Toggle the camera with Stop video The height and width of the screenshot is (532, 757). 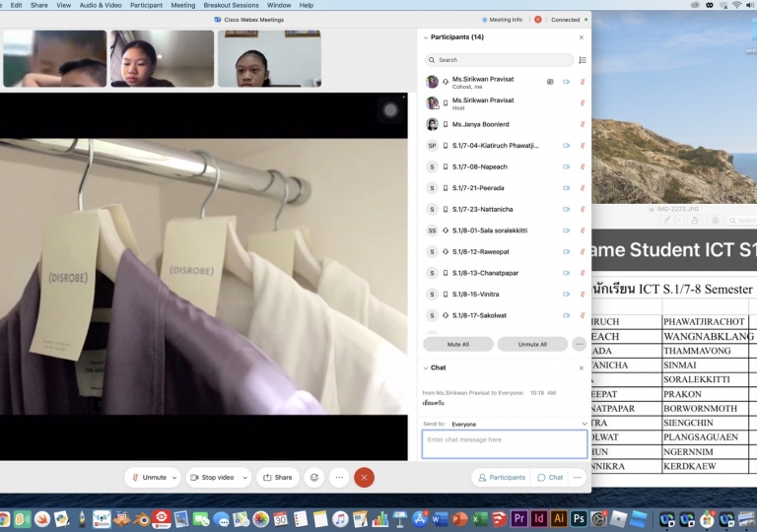pyautogui.click(x=213, y=478)
